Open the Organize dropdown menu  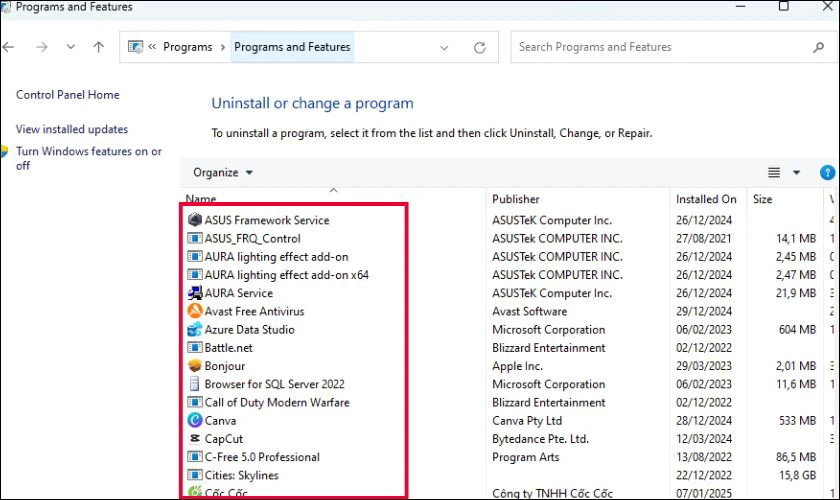click(x=223, y=172)
